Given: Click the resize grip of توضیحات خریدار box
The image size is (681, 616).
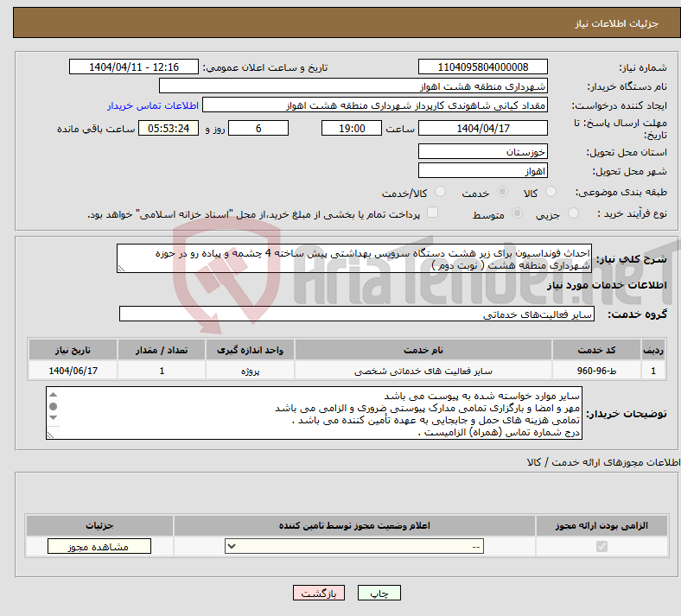Looking at the screenshot, I should [x=50, y=435].
